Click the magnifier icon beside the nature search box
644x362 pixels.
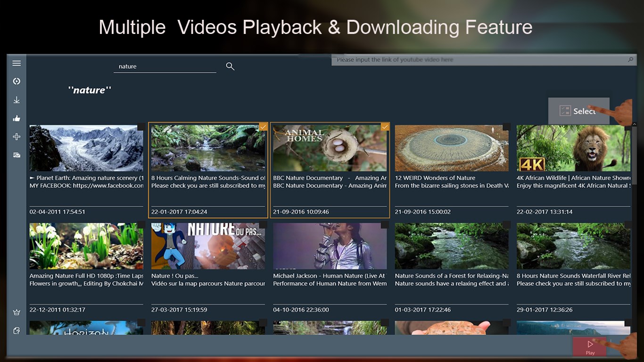click(x=230, y=66)
